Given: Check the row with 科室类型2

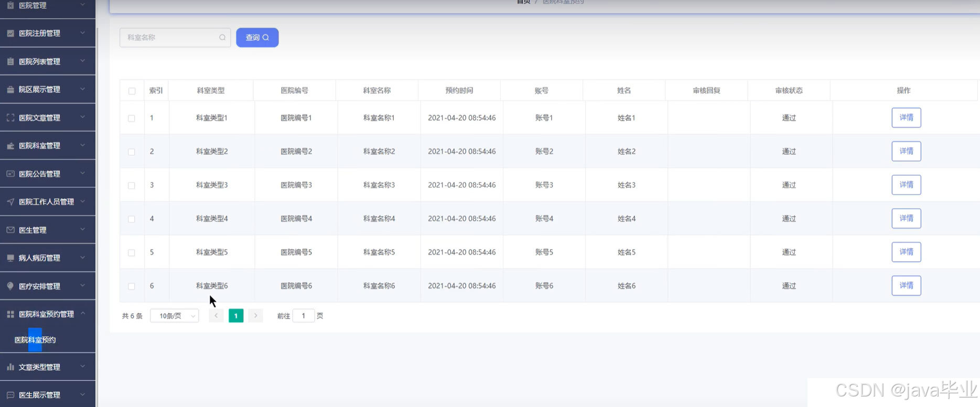Looking at the screenshot, I should [x=132, y=152].
